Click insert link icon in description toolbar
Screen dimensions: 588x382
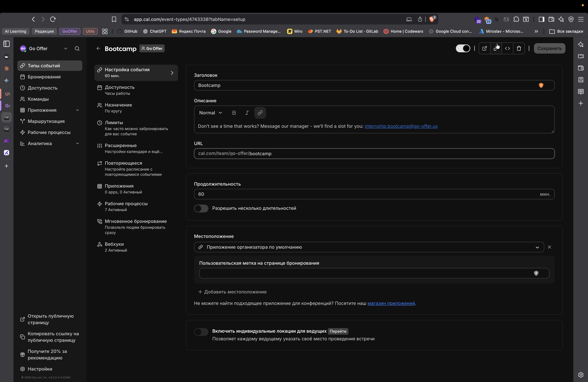[260, 113]
